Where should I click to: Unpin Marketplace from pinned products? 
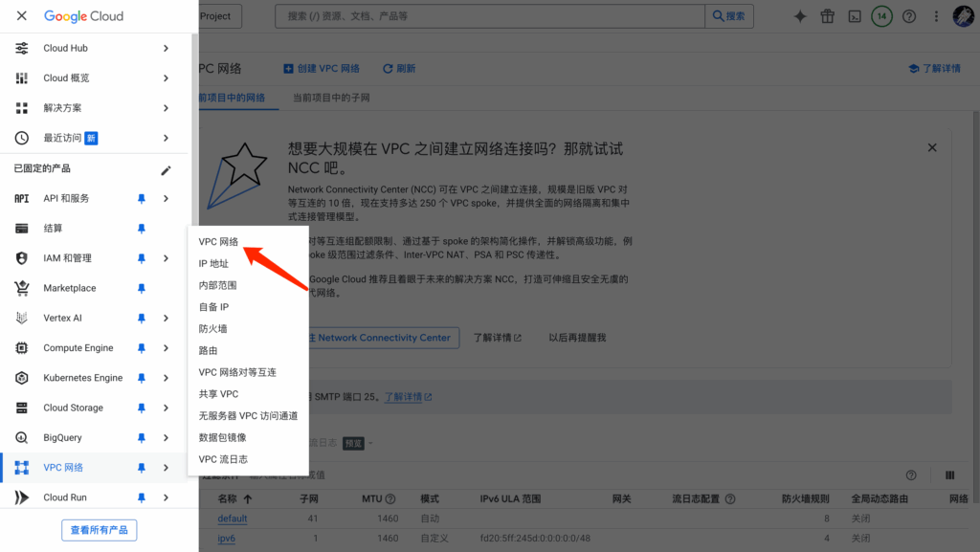click(142, 288)
